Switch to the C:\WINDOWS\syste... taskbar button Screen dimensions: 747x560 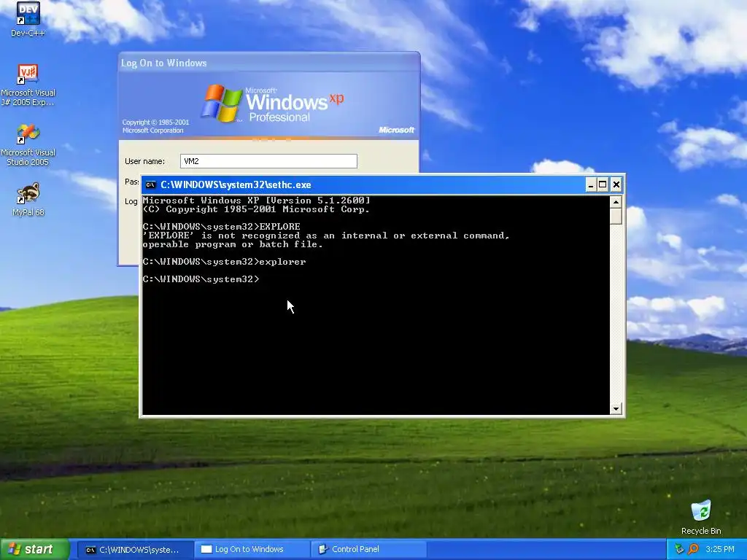click(x=135, y=550)
